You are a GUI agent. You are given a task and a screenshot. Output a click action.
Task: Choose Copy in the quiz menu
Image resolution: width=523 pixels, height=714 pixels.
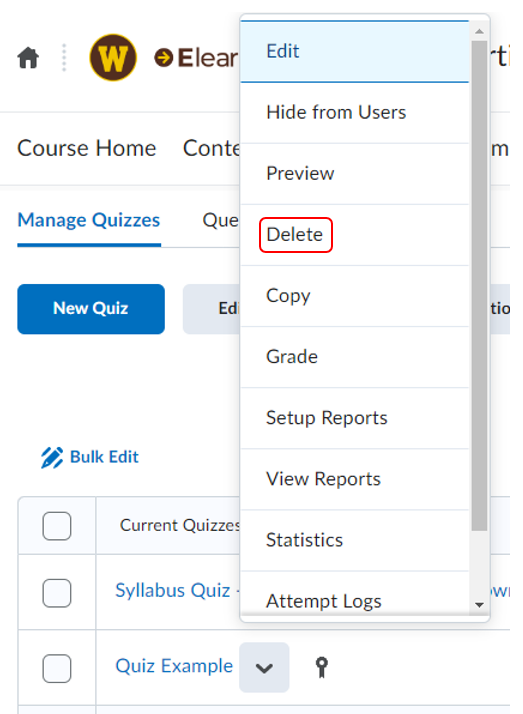point(355,296)
